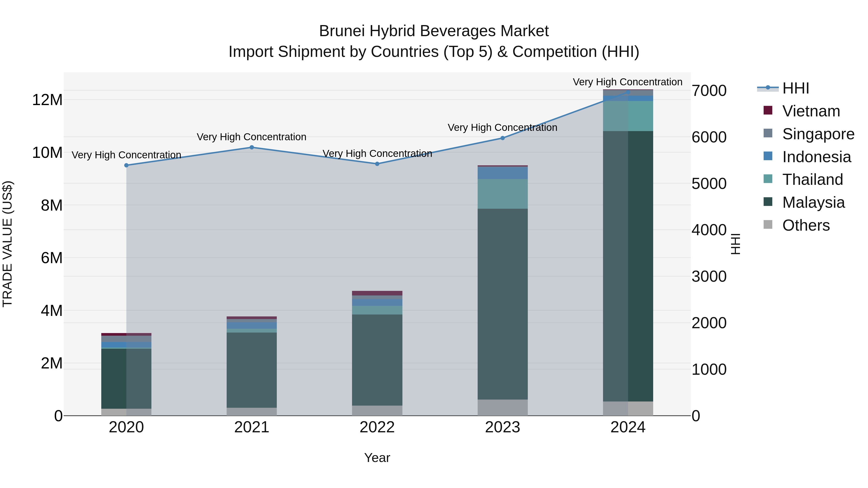The height and width of the screenshot is (488, 868).
Task: Toggle the Vietnam legend entry
Action: pyautogui.click(x=802, y=111)
